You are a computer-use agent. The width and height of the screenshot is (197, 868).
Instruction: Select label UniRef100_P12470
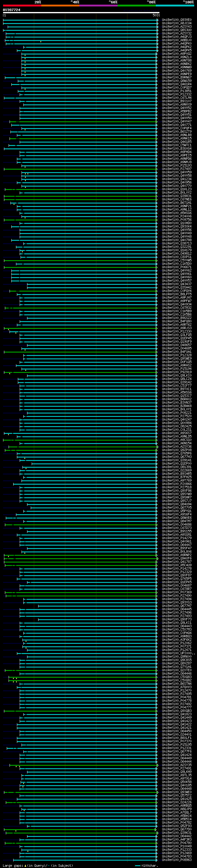[x=177, y=690]
